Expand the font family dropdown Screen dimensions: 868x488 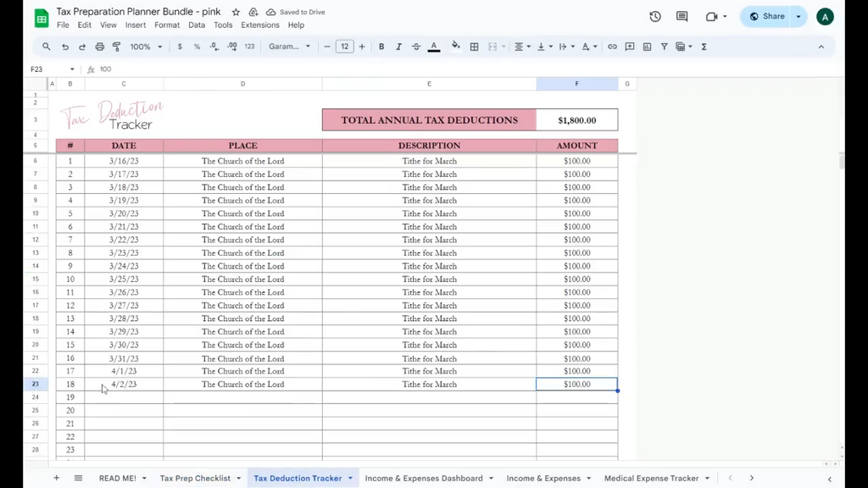pos(290,47)
